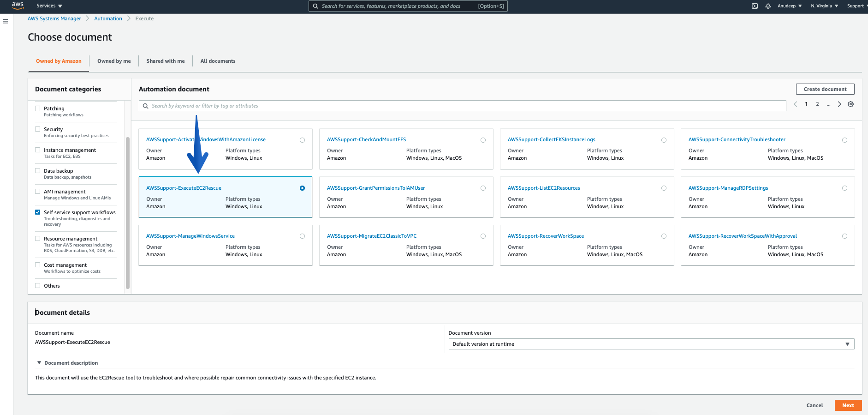Open the Services menu
This screenshot has width=868, height=415.
click(x=49, y=6)
